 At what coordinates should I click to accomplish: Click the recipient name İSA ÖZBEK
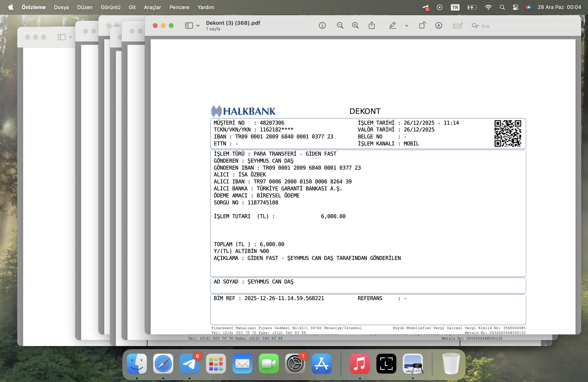pyautogui.click(x=252, y=174)
